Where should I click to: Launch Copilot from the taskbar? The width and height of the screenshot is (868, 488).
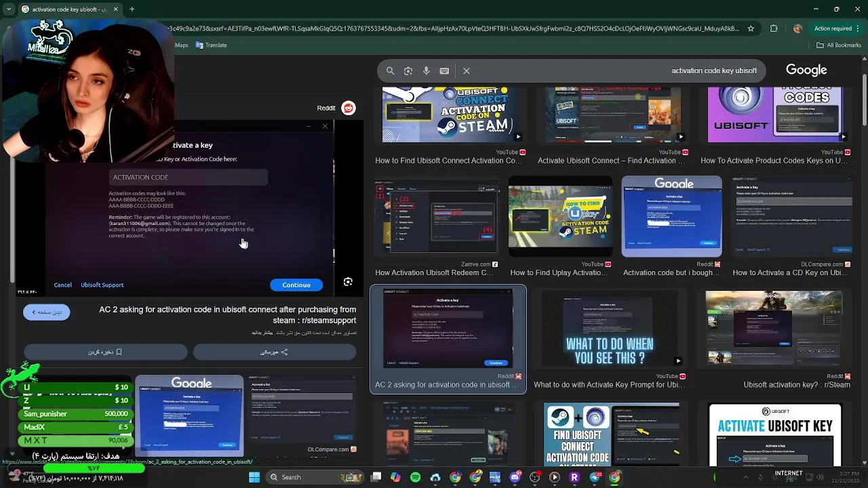point(395,477)
